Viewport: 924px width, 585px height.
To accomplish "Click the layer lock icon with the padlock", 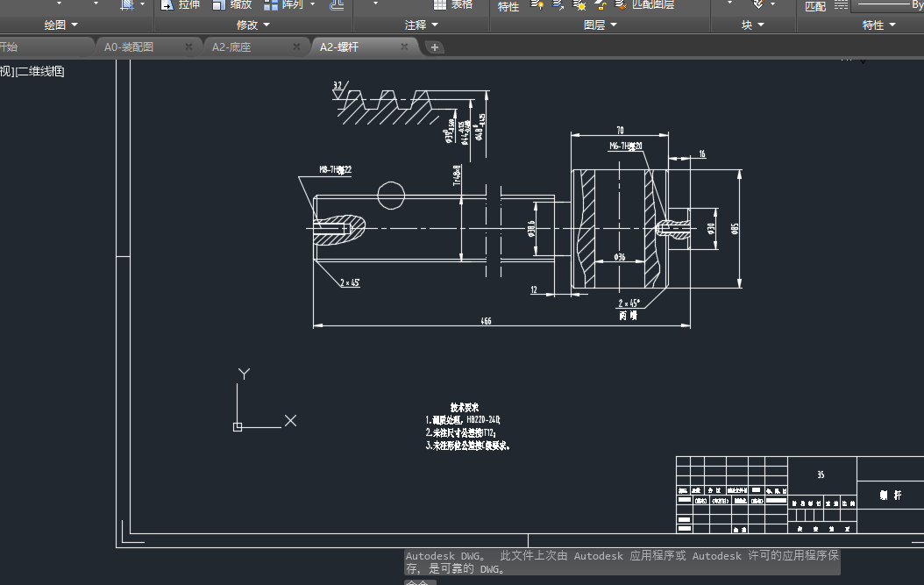I will click(601, 4).
